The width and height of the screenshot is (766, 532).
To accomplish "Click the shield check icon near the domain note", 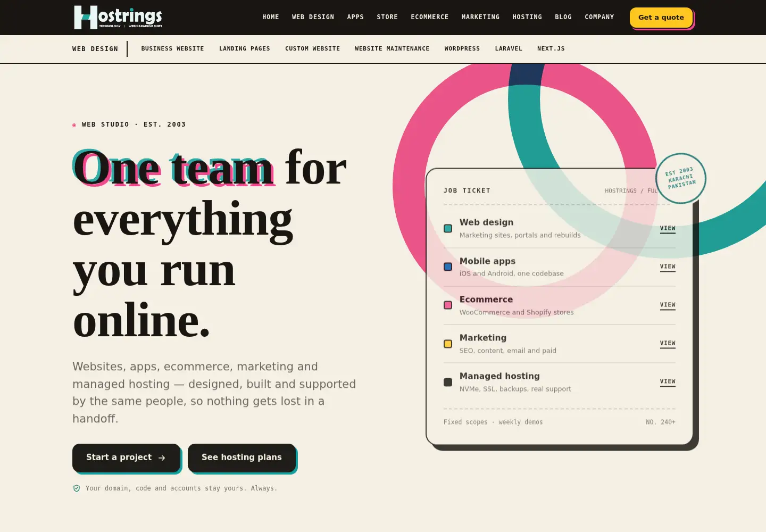I will pyautogui.click(x=77, y=488).
